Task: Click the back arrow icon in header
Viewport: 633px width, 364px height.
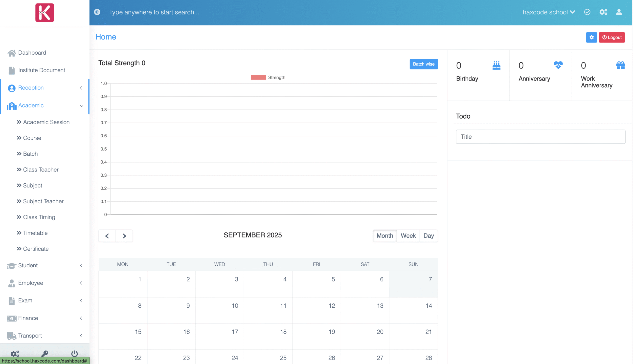Action: pyautogui.click(x=97, y=12)
